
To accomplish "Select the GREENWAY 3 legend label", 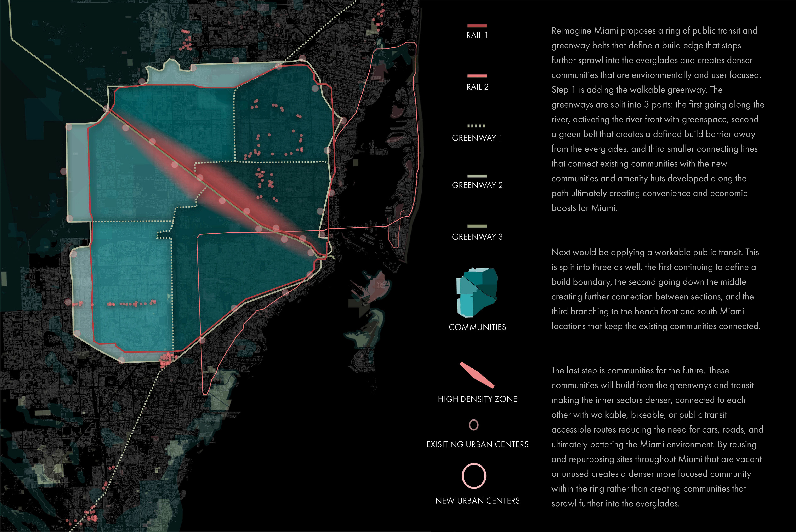I will coord(477,236).
